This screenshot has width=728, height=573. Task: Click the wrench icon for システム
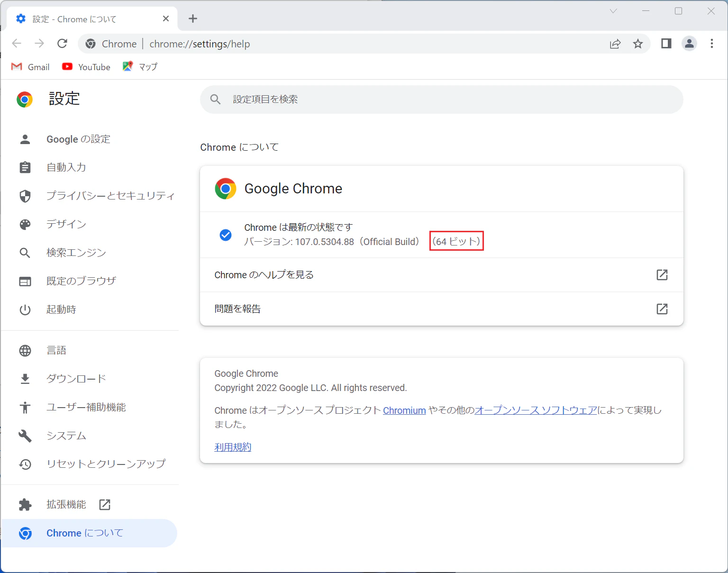coord(25,436)
